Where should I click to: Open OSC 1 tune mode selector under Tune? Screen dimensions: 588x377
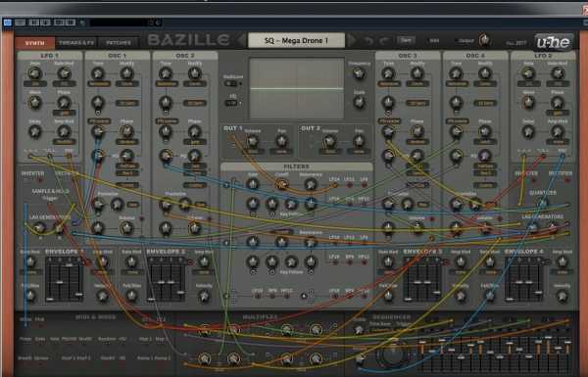click(99, 83)
